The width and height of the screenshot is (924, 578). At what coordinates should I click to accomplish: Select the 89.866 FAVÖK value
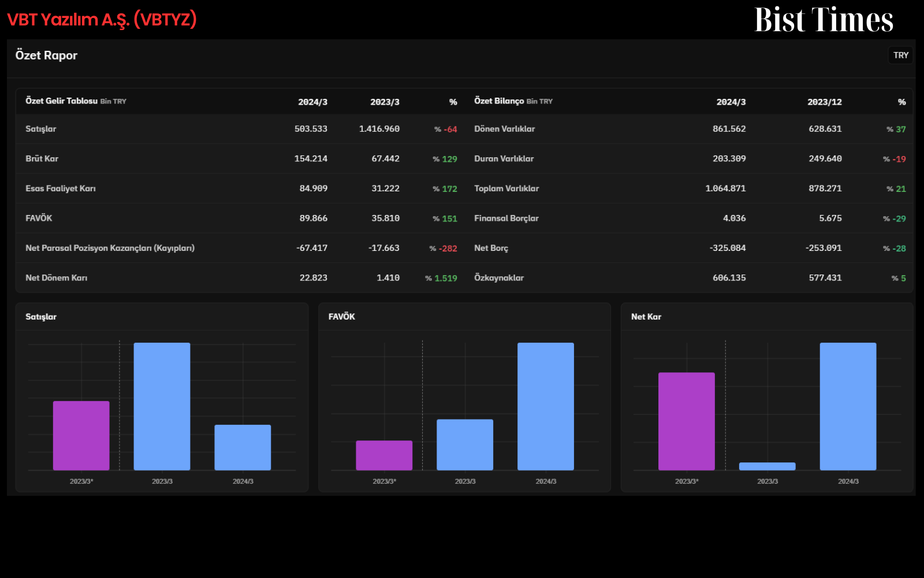pos(314,218)
